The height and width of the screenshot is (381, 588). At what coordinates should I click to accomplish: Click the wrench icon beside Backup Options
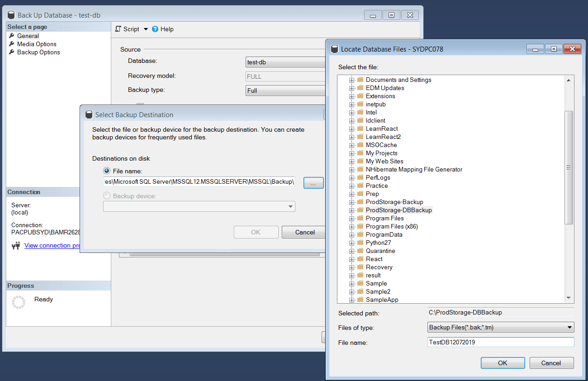12,52
